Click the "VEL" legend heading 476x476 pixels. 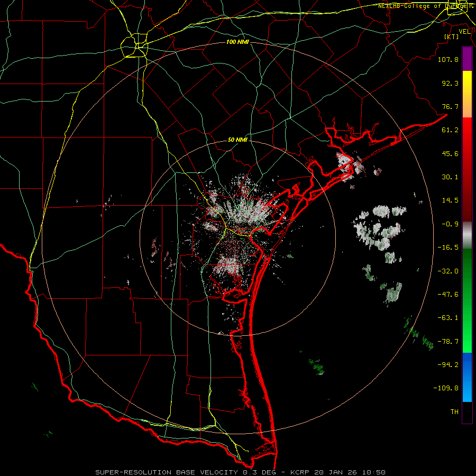(x=464, y=32)
